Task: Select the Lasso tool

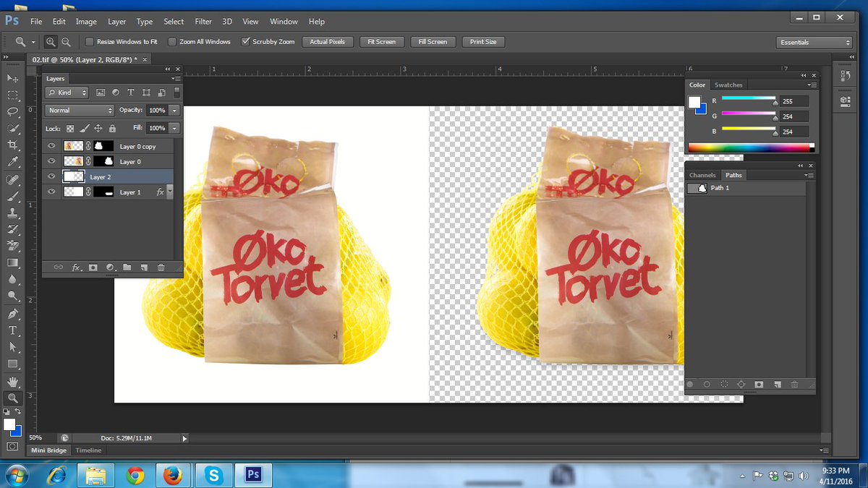Action: click(x=12, y=111)
